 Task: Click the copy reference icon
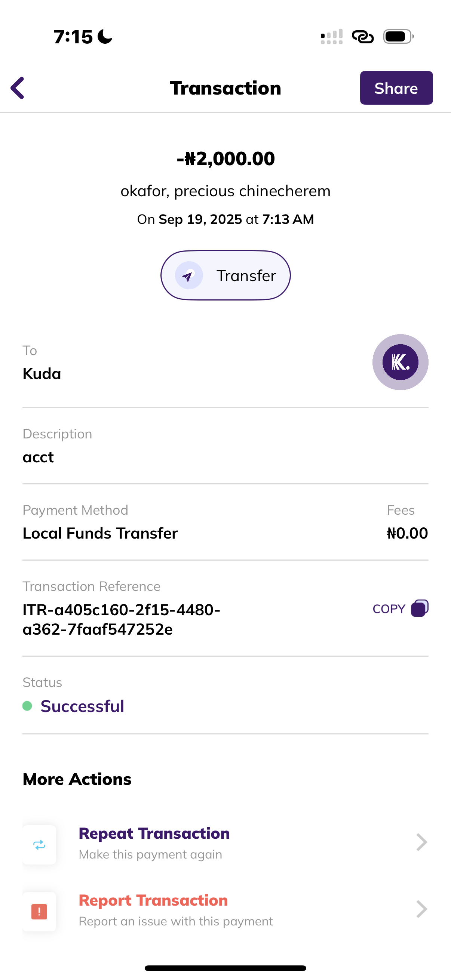click(x=420, y=608)
